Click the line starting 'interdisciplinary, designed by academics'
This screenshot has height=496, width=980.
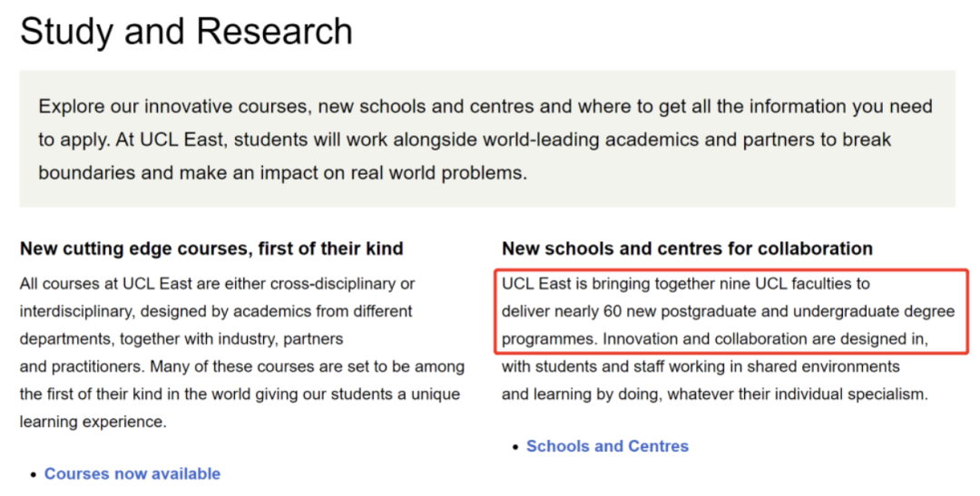coord(216,311)
